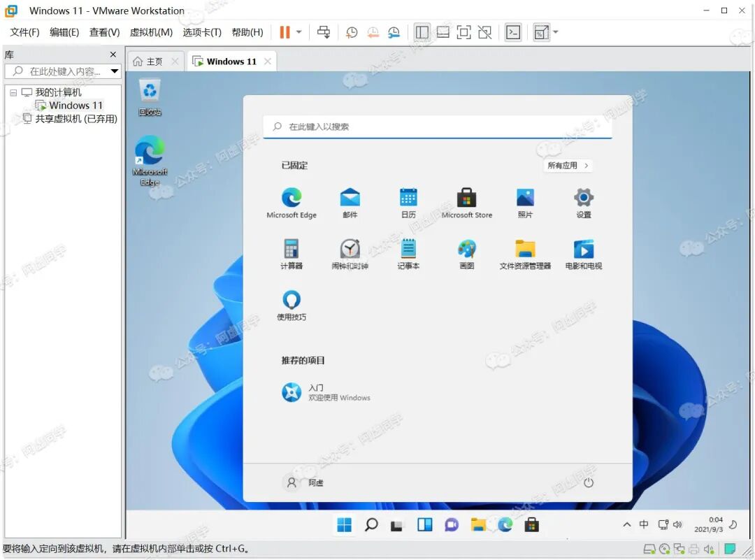Take a snapshot of the virtual machine

(x=352, y=32)
